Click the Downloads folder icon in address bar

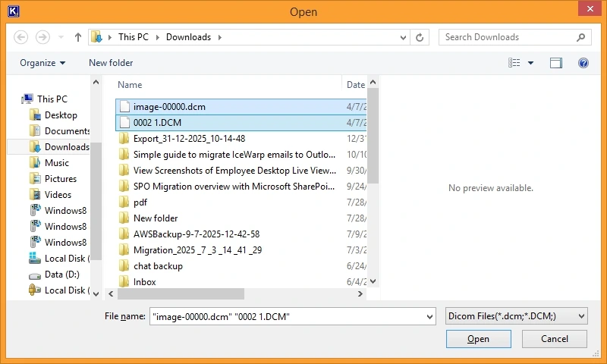point(96,37)
